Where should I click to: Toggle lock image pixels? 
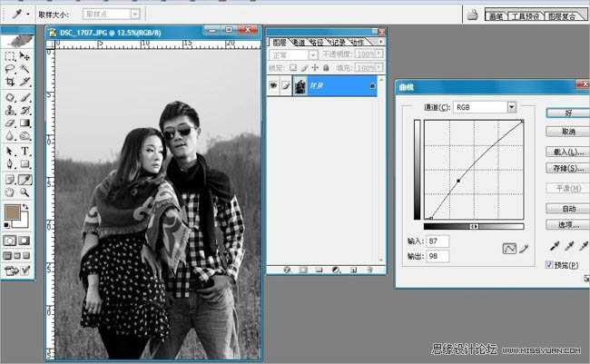click(304, 68)
